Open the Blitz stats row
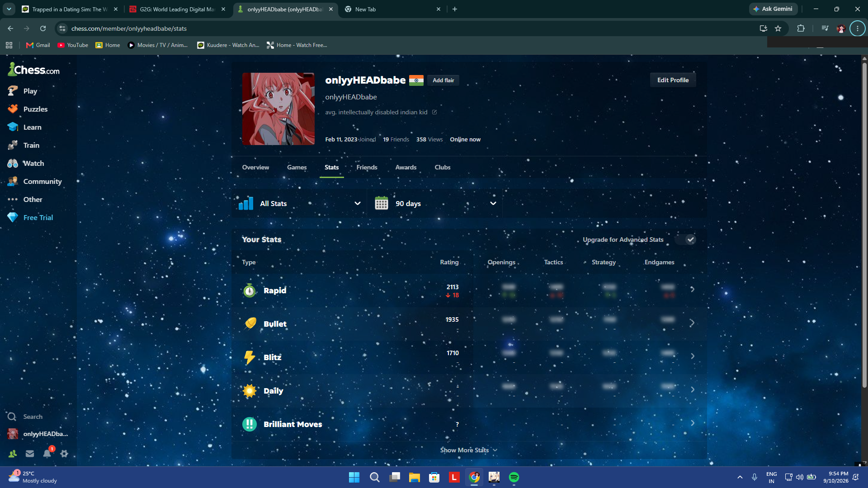Image resolution: width=868 pixels, height=488 pixels. (469, 357)
